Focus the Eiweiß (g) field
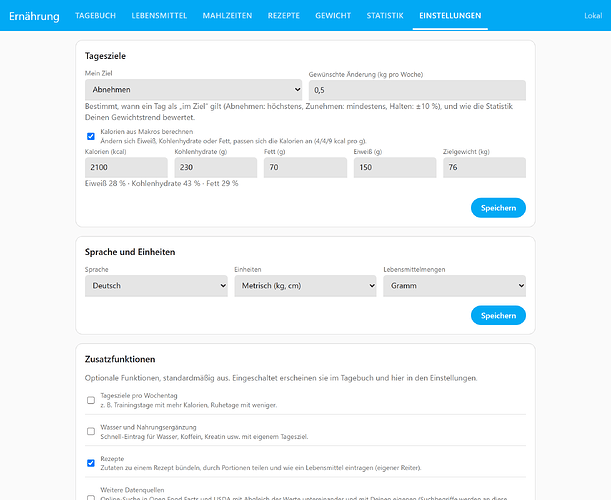This screenshot has height=500, width=611. 395,167
